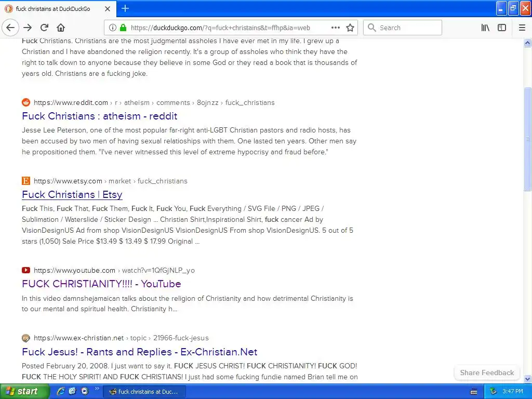Open the Library icon in toolbar
The height and width of the screenshot is (399, 532).
pos(485,28)
